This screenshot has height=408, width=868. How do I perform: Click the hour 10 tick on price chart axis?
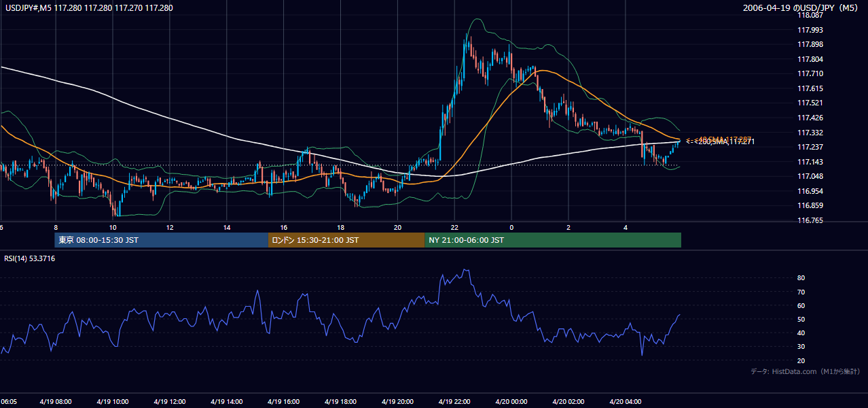(113, 228)
